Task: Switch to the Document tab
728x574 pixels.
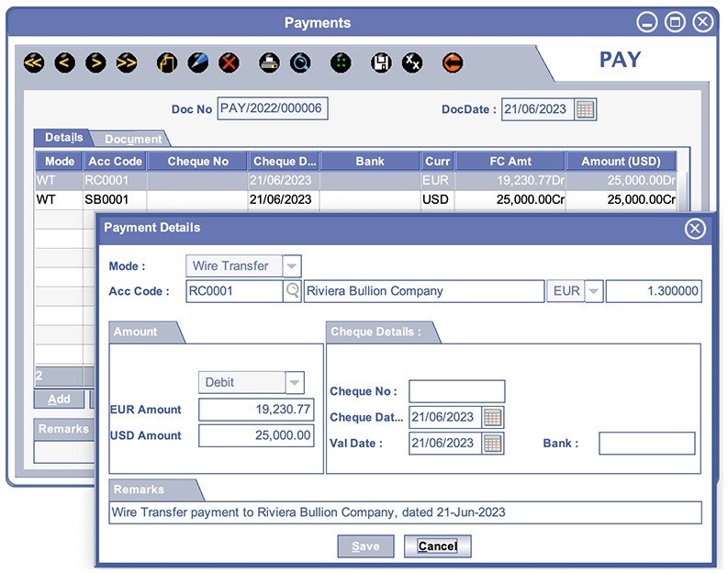Action: (x=133, y=139)
